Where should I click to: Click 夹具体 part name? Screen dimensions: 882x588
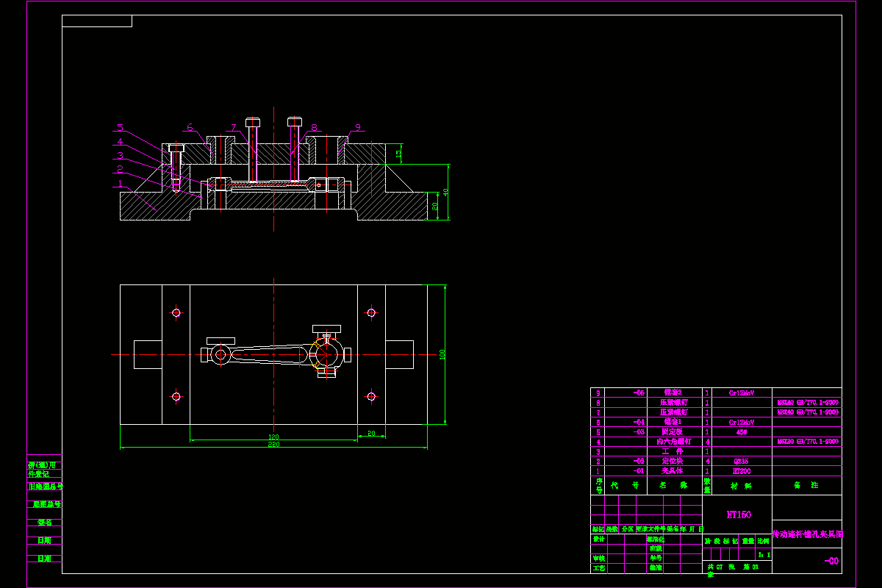[673, 470]
